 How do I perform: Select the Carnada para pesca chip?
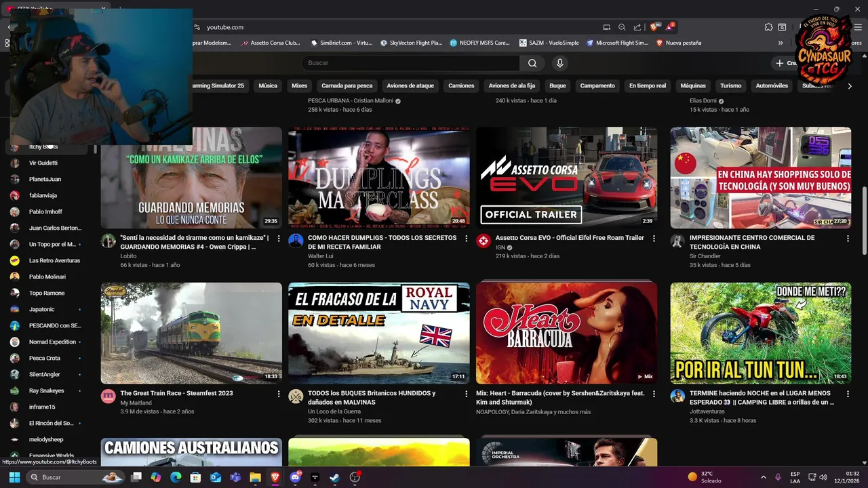(x=347, y=86)
